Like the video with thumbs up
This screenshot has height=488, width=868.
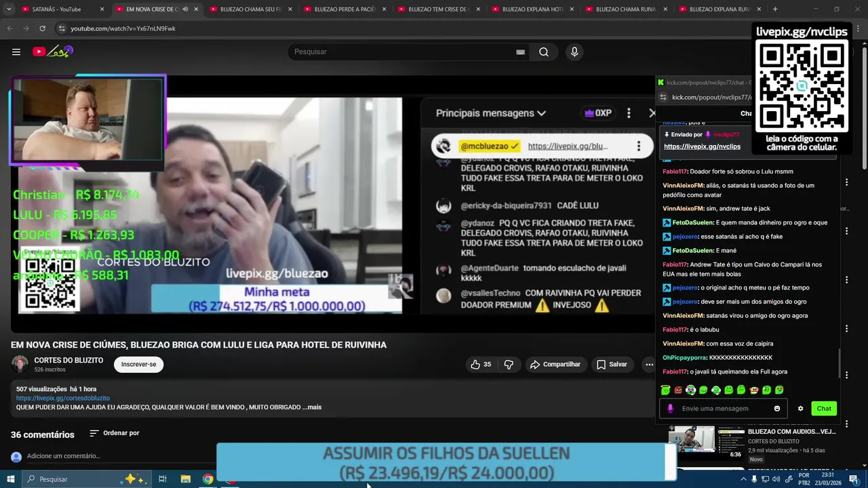click(x=481, y=365)
